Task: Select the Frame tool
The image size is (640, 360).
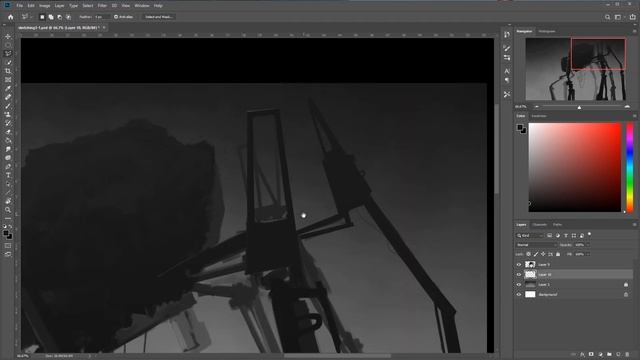Action: [x=8, y=80]
